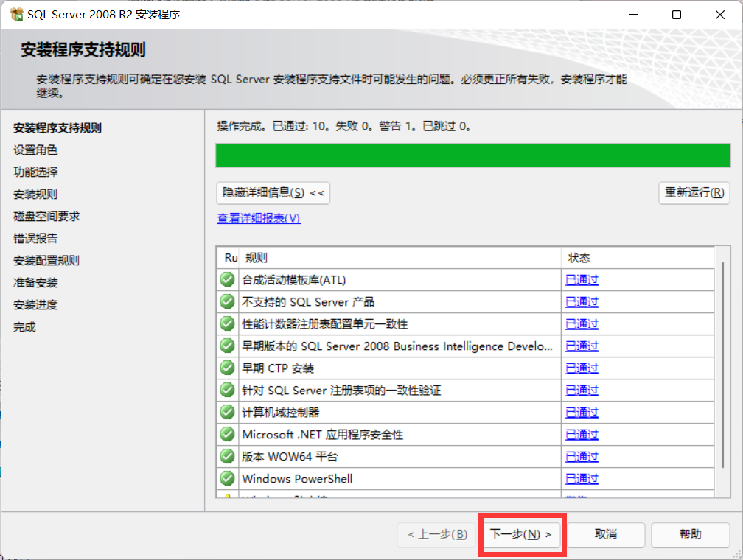Select 设置角色 step in the left sidebar

pos(35,150)
